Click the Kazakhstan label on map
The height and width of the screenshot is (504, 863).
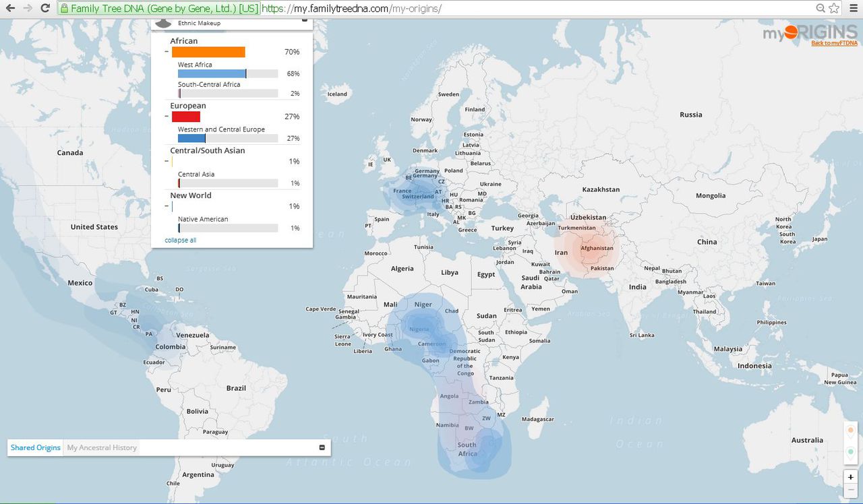pos(601,189)
